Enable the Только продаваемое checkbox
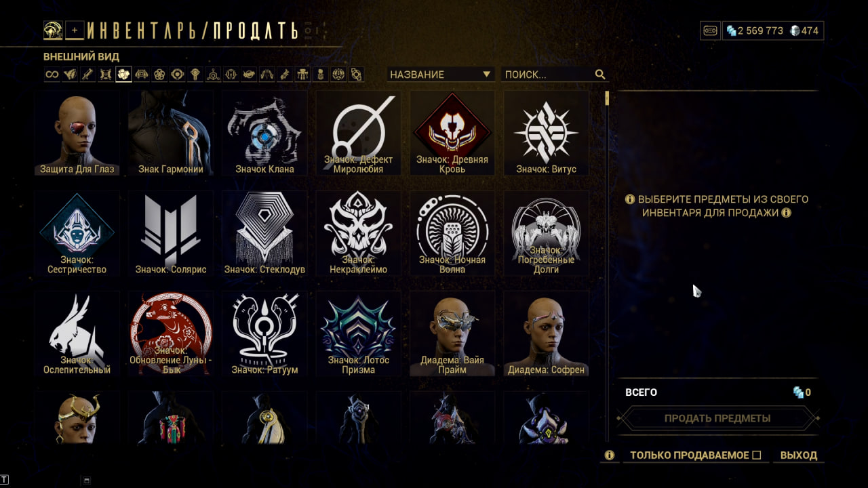This screenshot has height=488, width=868. [757, 455]
